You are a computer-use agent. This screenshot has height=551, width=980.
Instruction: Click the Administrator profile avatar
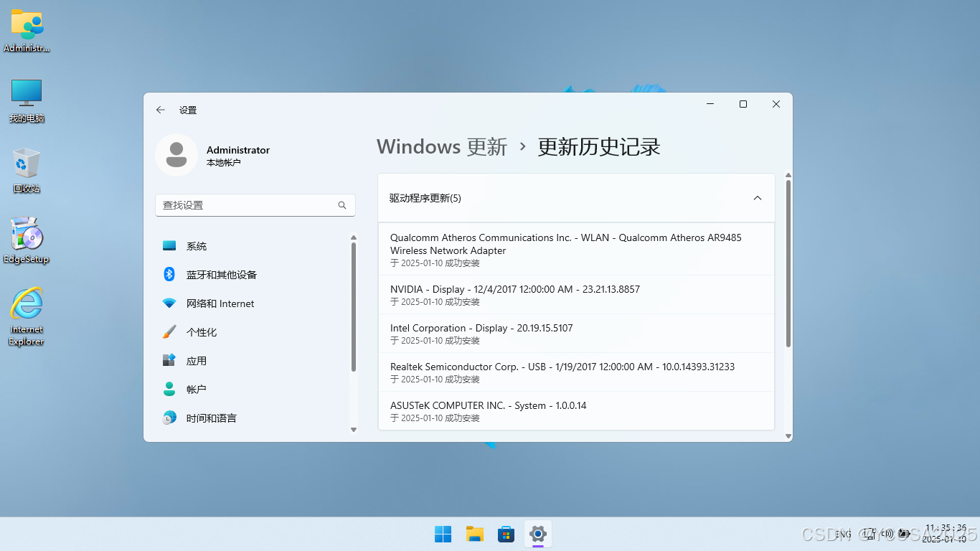pyautogui.click(x=176, y=154)
